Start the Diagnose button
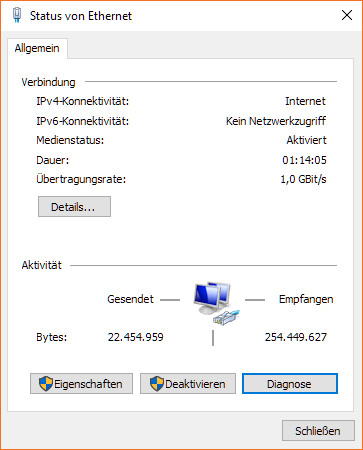 (x=290, y=384)
